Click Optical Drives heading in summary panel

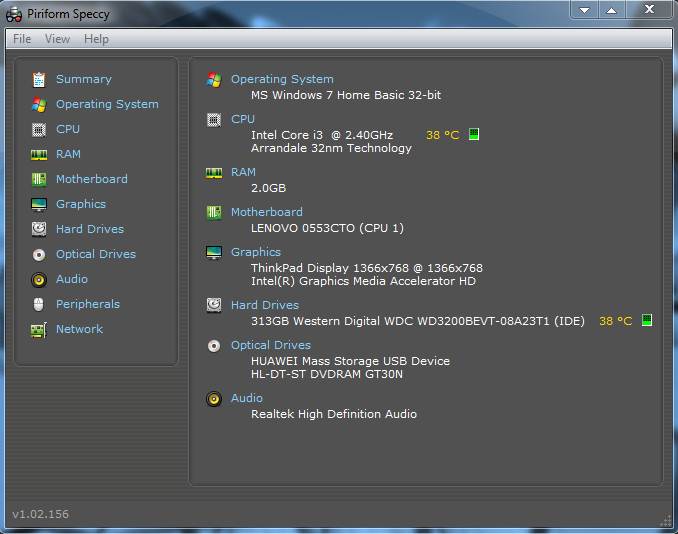pyautogui.click(x=271, y=345)
